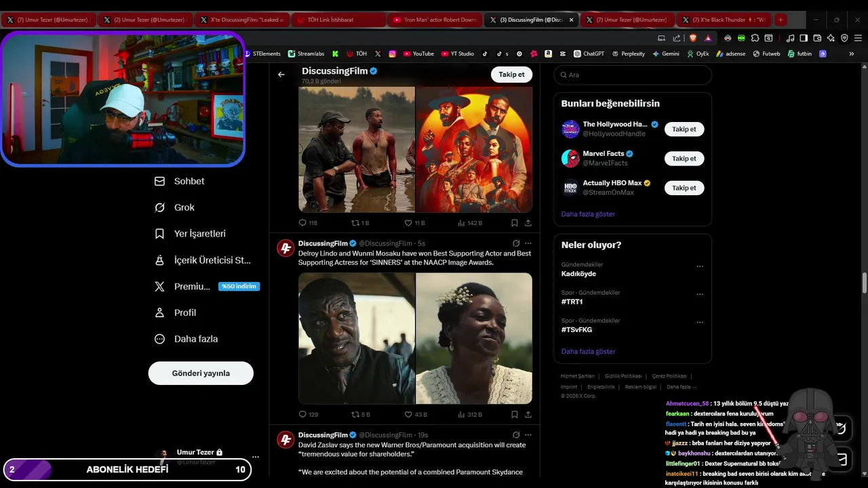Open Profil in the sidebar
The image size is (868, 488).
[176, 312]
